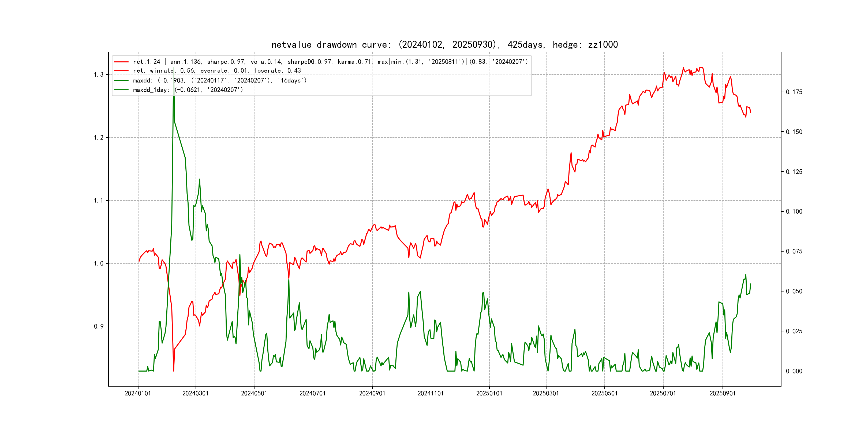Click the red swatch beside net:1.24 legend entry

(x=121, y=62)
